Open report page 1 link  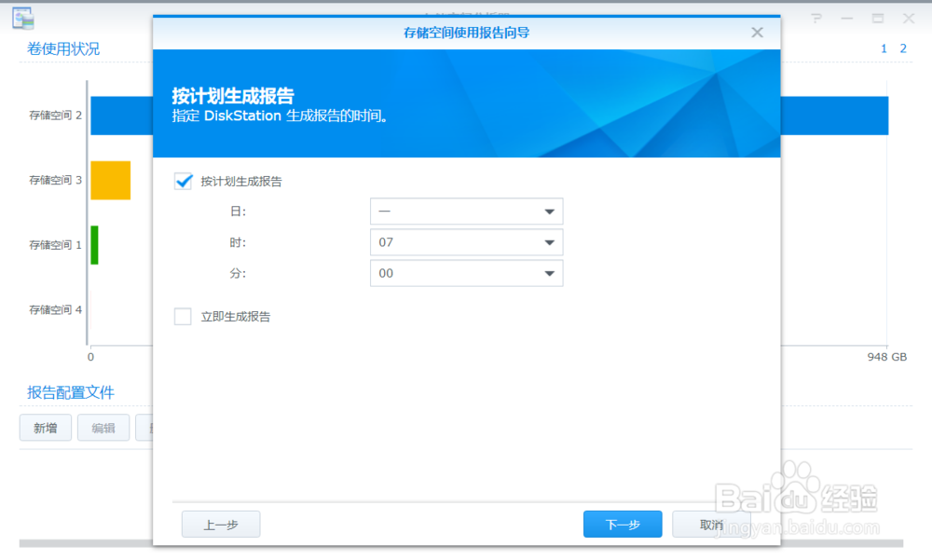click(x=883, y=48)
